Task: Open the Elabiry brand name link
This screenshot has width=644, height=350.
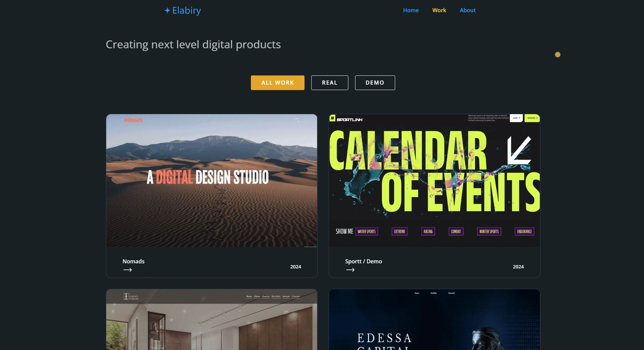Action: pyautogui.click(x=186, y=11)
